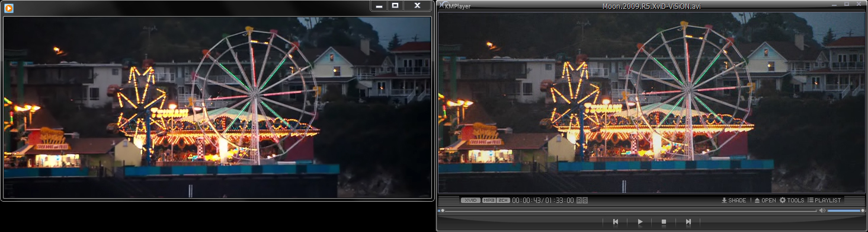Toggle SHADE mode
Viewport: 868px width, 232px height.
734,201
